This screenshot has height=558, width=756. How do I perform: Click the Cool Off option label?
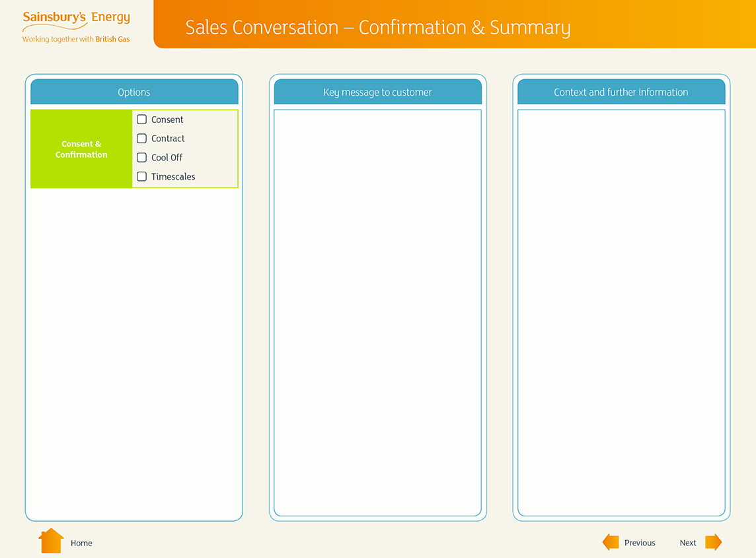(x=167, y=158)
